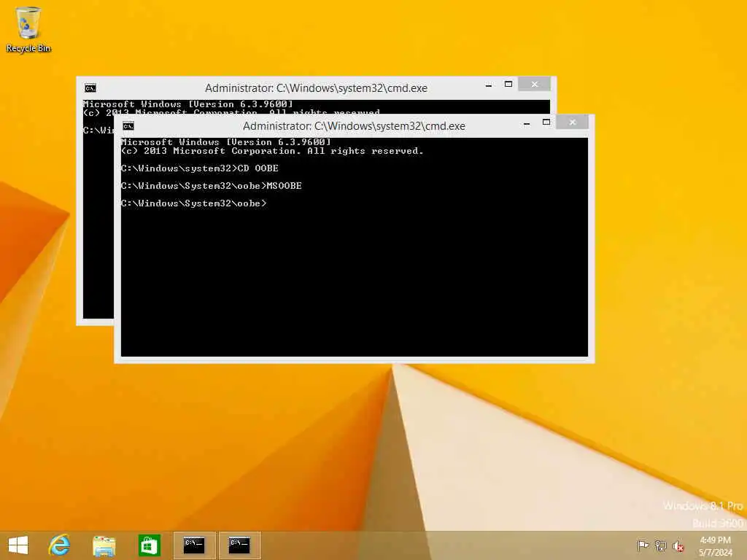Minimize the back cmd window
Image resolution: width=747 pixels, height=560 pixels.
point(488,85)
